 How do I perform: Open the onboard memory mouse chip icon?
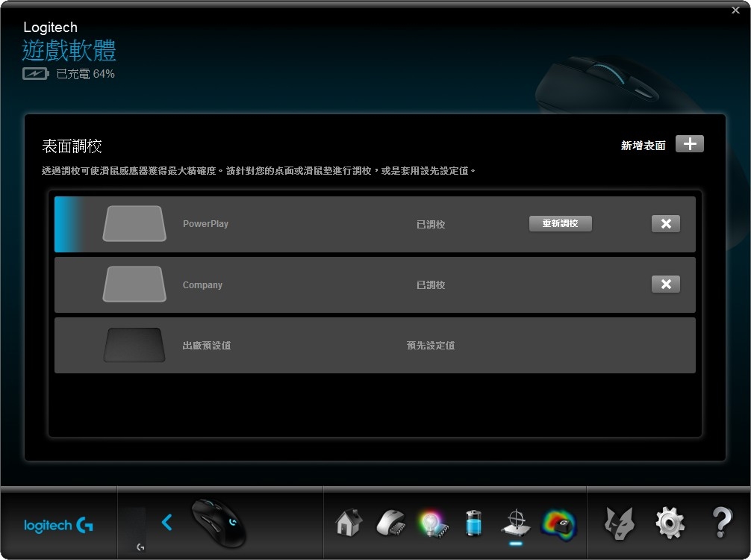pos(391,523)
